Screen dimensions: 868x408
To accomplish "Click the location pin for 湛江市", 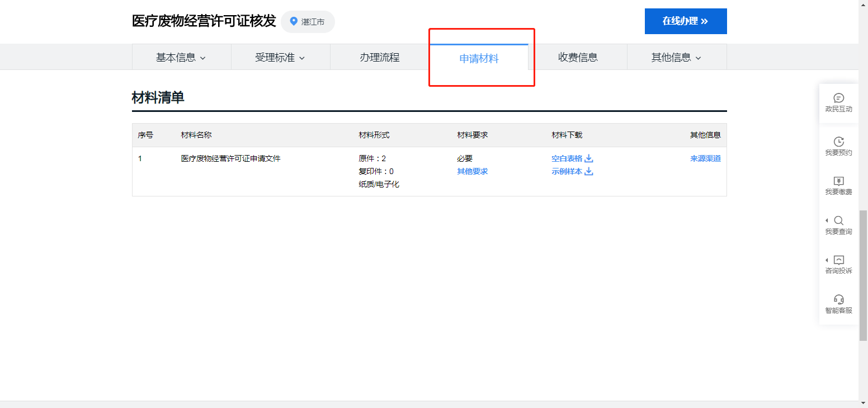I will point(294,22).
